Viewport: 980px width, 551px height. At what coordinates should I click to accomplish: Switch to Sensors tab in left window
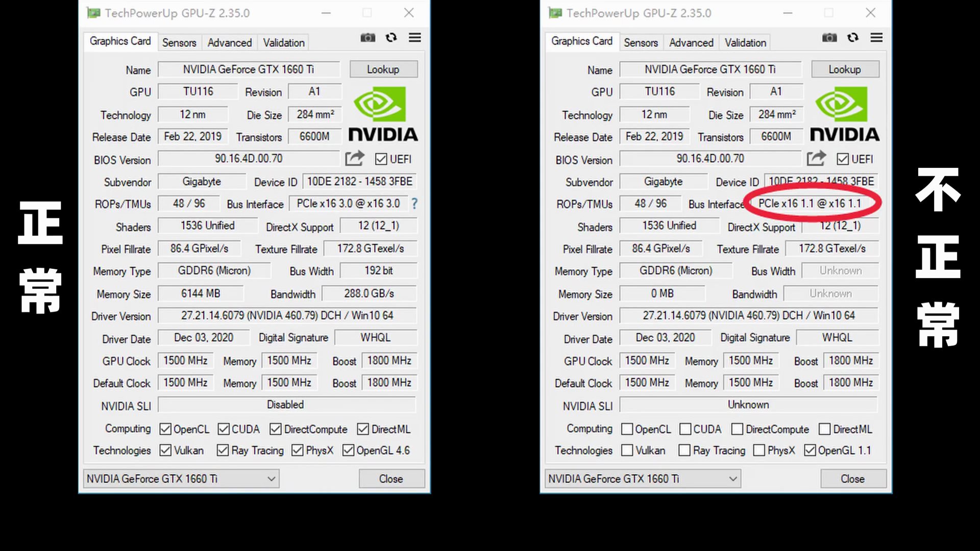click(x=179, y=43)
